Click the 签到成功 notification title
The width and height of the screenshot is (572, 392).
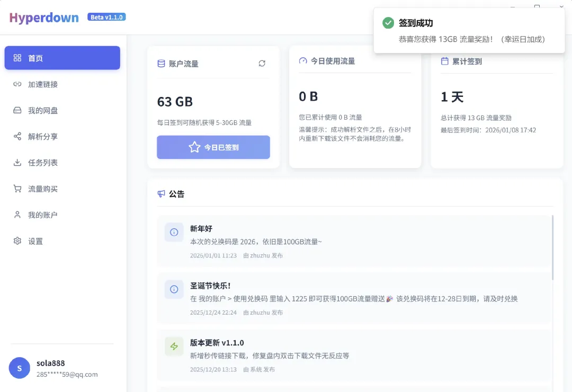(x=416, y=23)
